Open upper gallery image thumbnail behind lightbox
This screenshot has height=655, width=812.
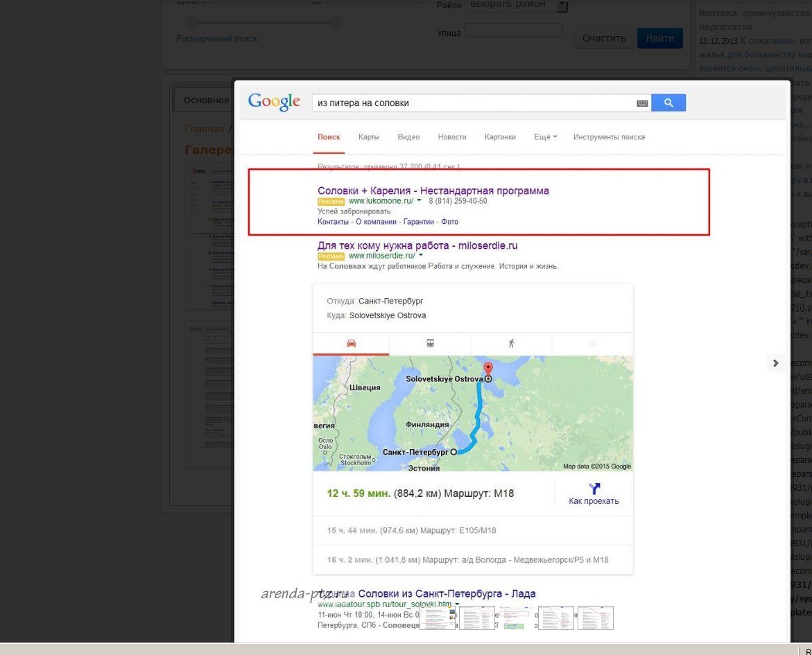click(209, 237)
